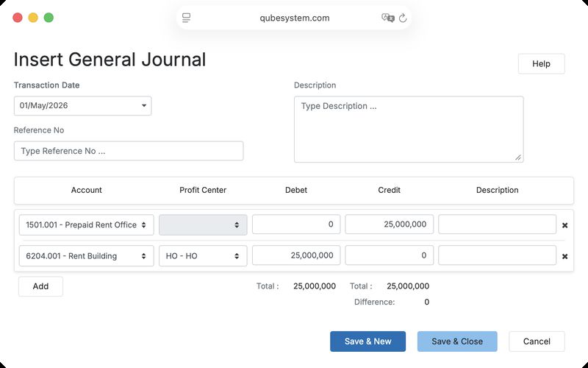This screenshot has height=368, width=588.
Task: Click Save & Close
Action: pyautogui.click(x=457, y=342)
